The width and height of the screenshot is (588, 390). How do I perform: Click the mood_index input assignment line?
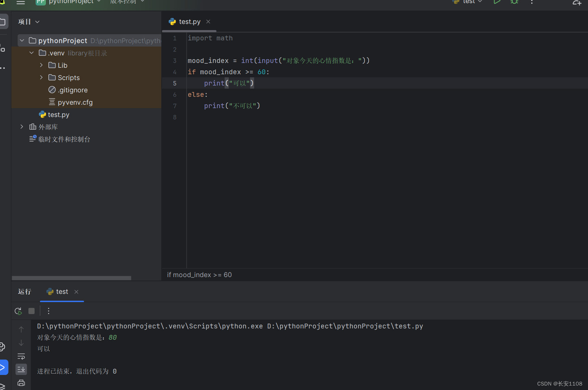(278, 61)
